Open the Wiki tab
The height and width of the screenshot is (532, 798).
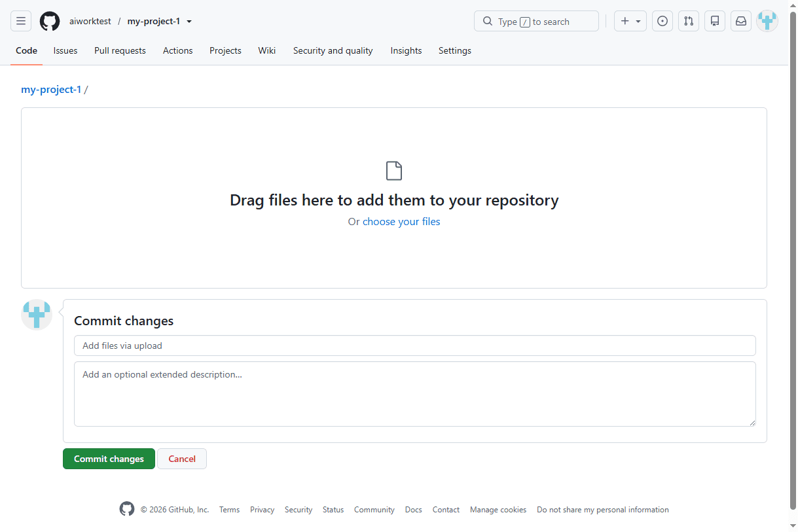coord(266,50)
